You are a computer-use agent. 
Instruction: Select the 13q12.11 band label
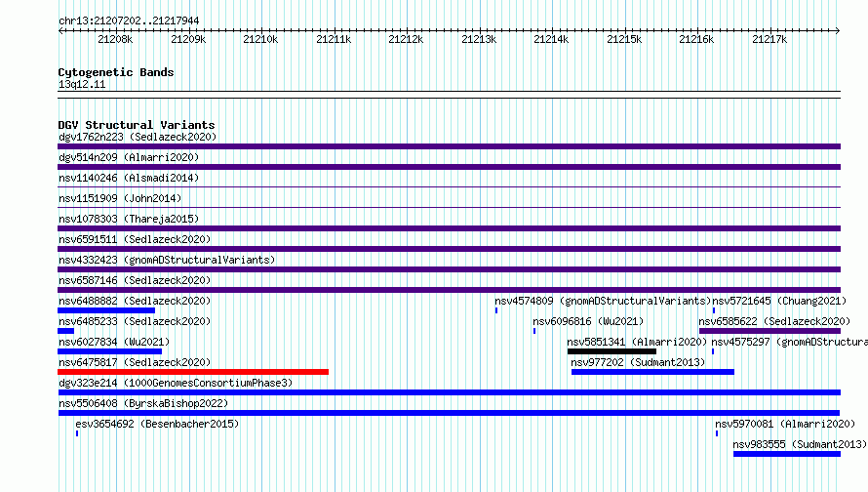coord(82,84)
